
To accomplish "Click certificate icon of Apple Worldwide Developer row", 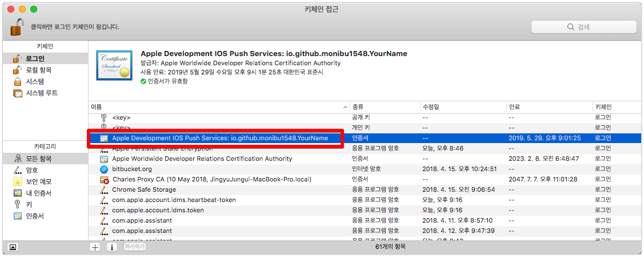I will pyautogui.click(x=104, y=159).
